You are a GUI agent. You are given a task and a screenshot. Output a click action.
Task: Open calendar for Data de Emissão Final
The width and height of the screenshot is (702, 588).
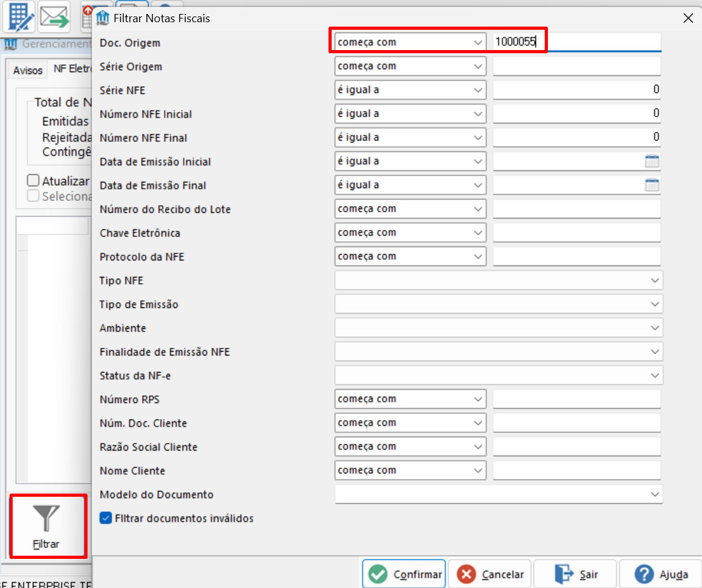tap(652, 185)
